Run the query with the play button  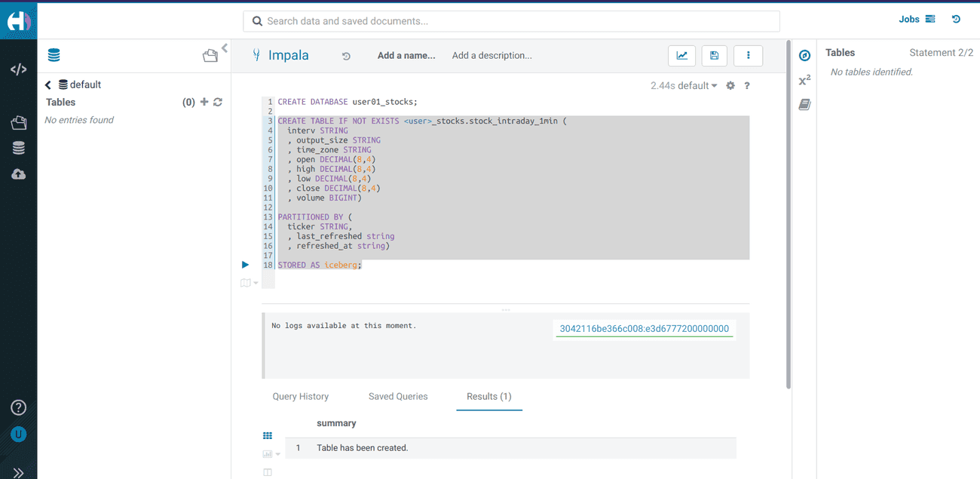pos(245,265)
